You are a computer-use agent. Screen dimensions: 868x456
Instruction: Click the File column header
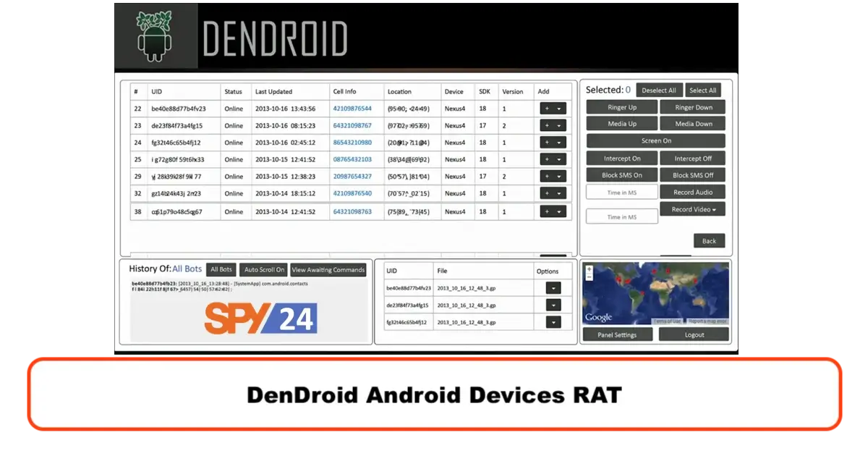pyautogui.click(x=442, y=271)
